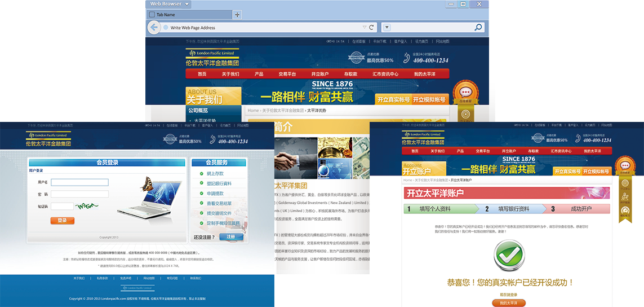The width and height of the screenshot is (644, 307).
Task: Click the ribbon circle icon on browser page
Action: coord(465,114)
